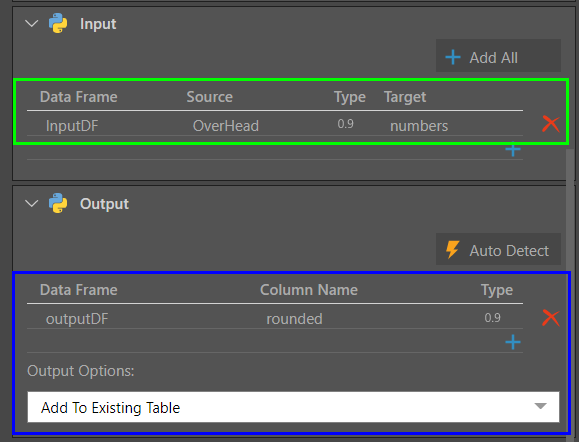
Task: Click the plus icon on Add All
Action: (453, 58)
